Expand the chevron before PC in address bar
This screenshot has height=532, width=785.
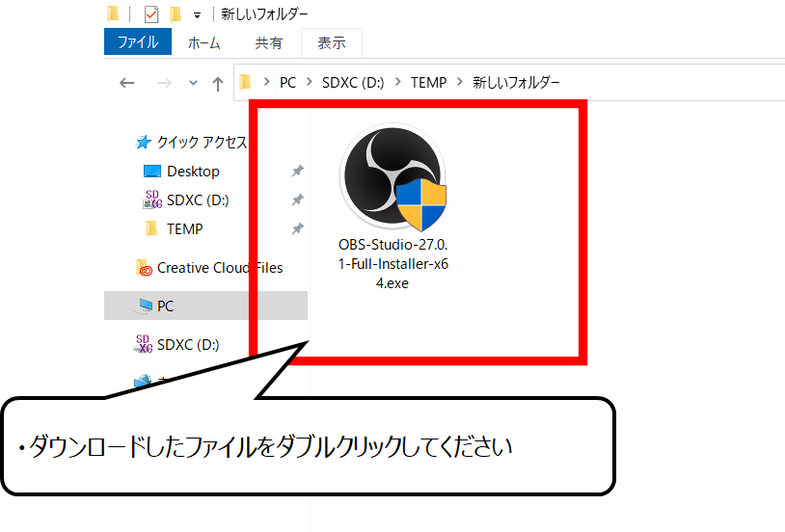(x=266, y=82)
